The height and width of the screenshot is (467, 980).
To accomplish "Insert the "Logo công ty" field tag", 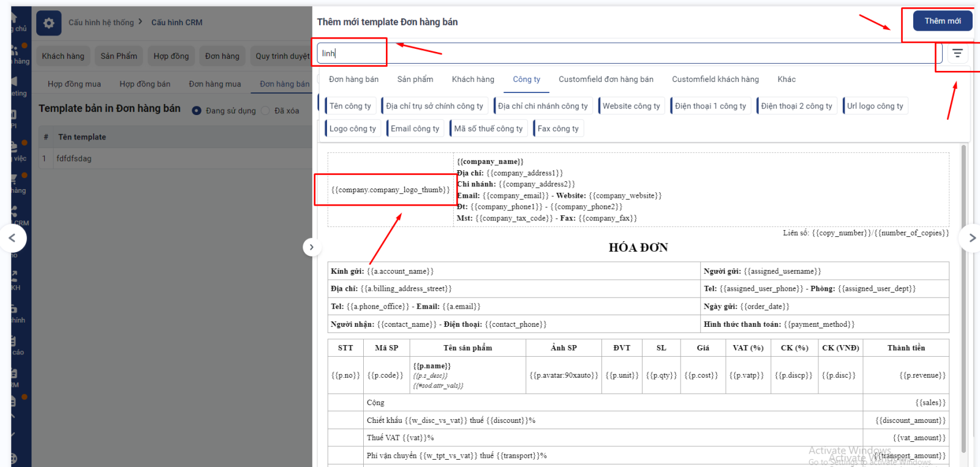I will (x=352, y=129).
